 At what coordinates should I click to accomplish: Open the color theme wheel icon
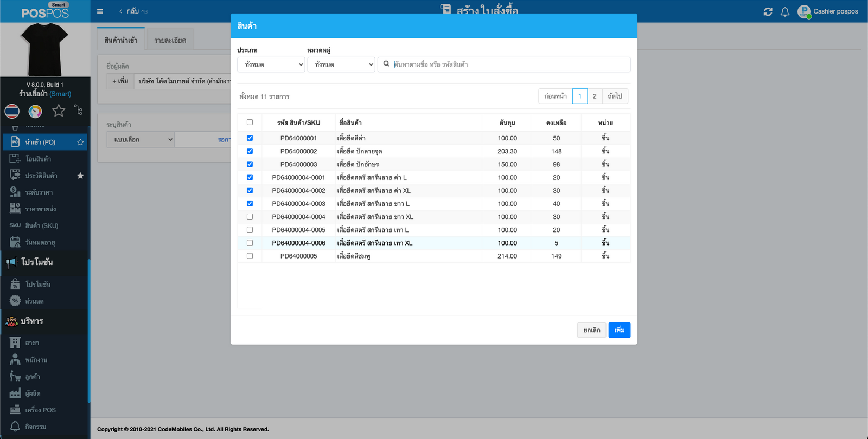(35, 111)
